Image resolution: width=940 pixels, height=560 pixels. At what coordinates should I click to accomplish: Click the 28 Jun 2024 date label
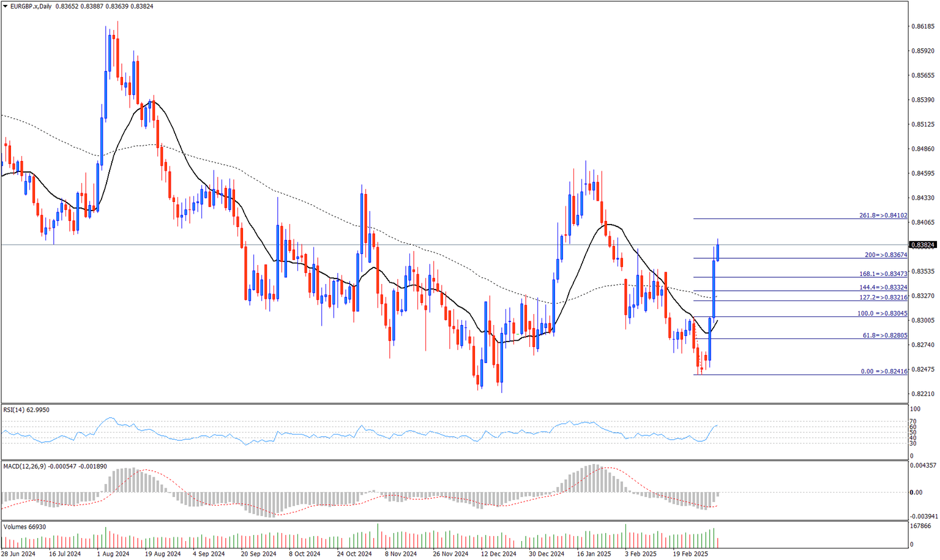click(18, 554)
